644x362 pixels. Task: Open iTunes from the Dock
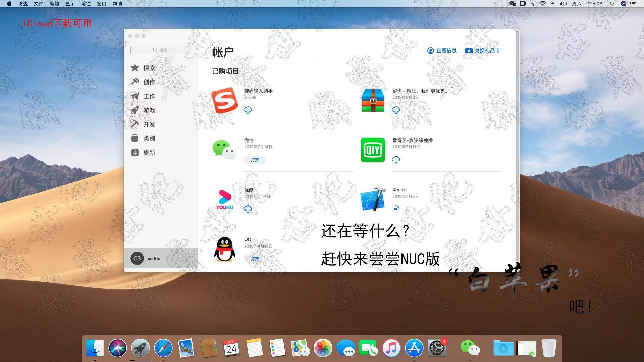391,348
